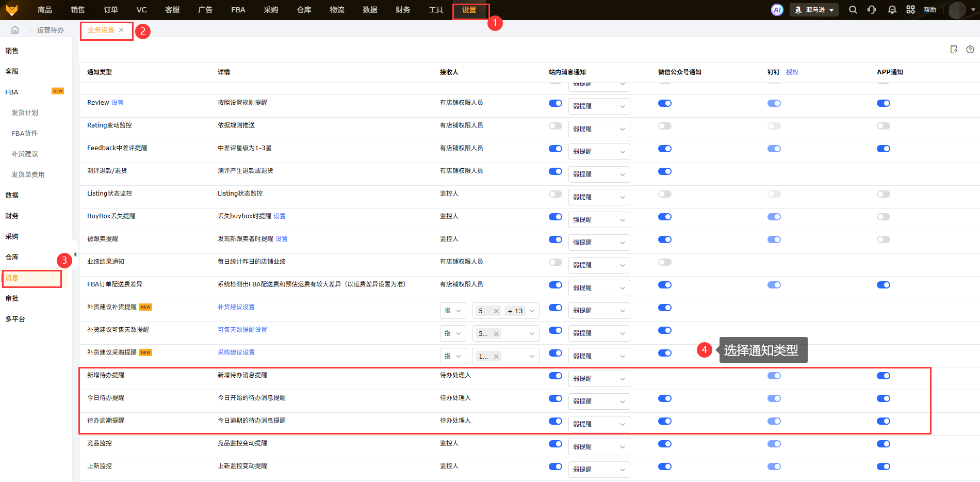The height and width of the screenshot is (482, 980).
Task: Open the AI assistant icon
Action: [777, 10]
